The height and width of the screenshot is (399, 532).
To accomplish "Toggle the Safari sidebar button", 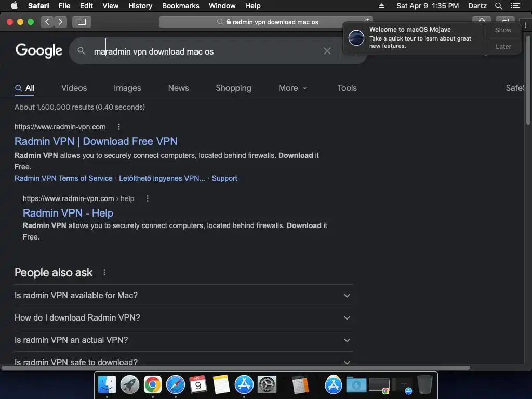I will 82,22.
